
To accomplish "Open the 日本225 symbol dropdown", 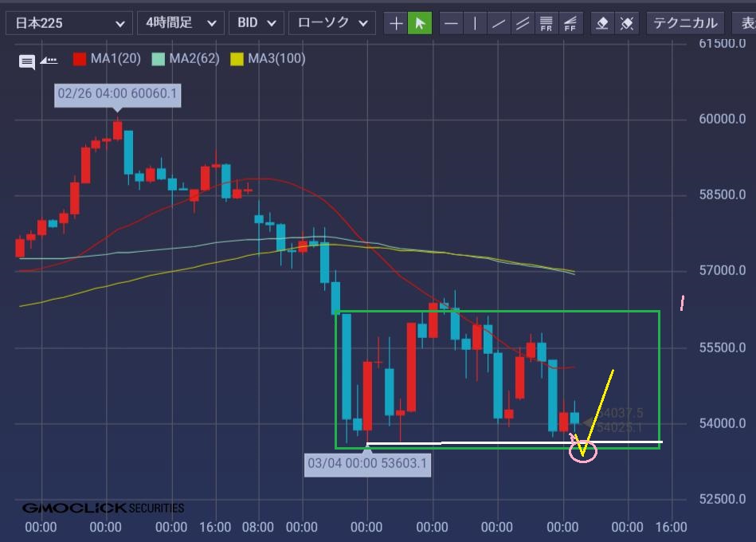I will coord(69,23).
